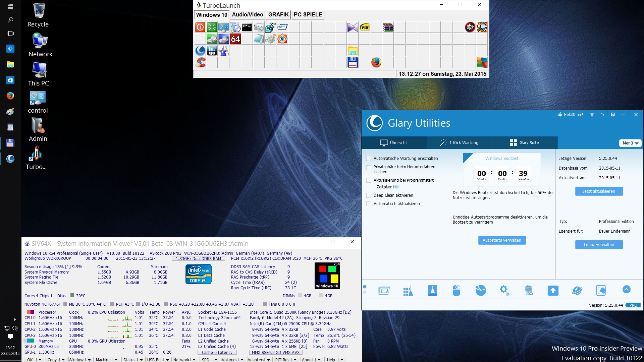Launch the Firefox icon in TurboLaunch
The height and width of the screenshot is (362, 644).
tap(376, 62)
